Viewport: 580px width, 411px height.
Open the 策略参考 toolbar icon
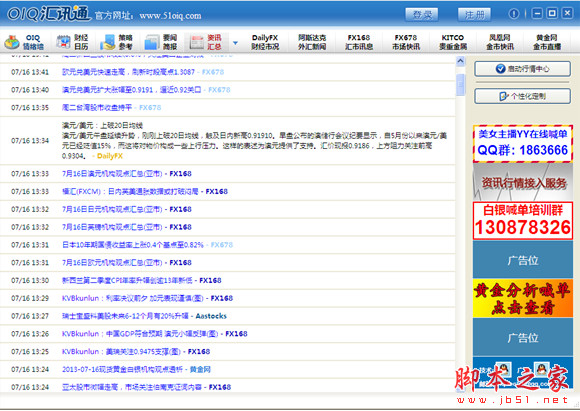117,42
